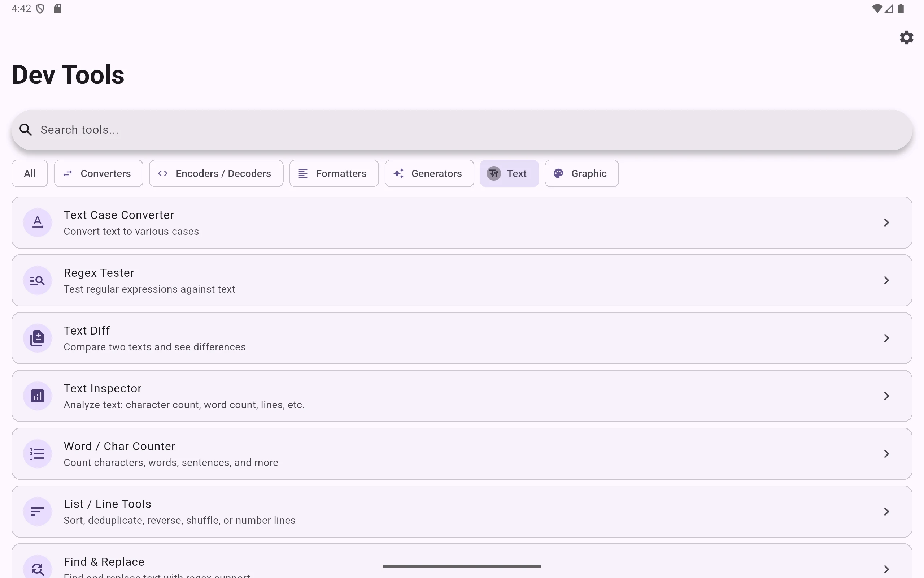Screen dimensions: 924x578
Task: Click the Dev Tools heading
Action: [68, 74]
